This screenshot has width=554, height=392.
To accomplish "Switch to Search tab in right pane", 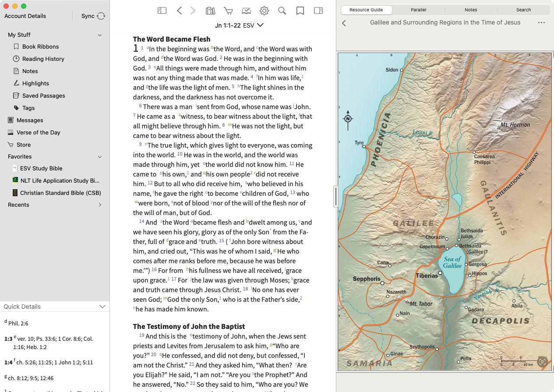I will pyautogui.click(x=523, y=10).
